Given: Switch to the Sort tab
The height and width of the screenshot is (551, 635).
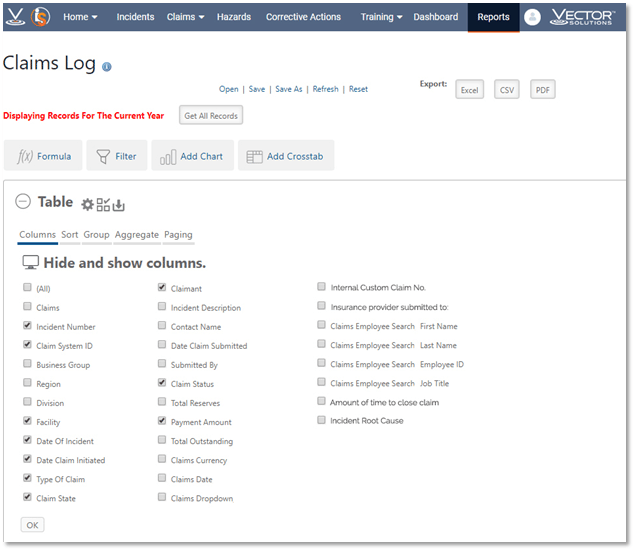Looking at the screenshot, I should [69, 235].
